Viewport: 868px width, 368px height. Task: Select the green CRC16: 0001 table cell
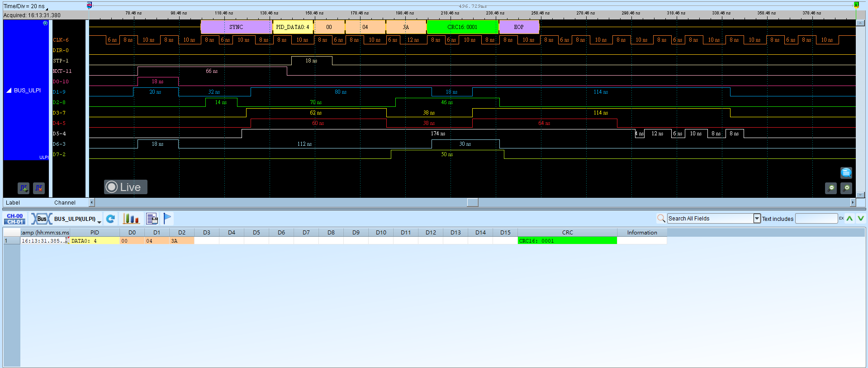click(567, 241)
